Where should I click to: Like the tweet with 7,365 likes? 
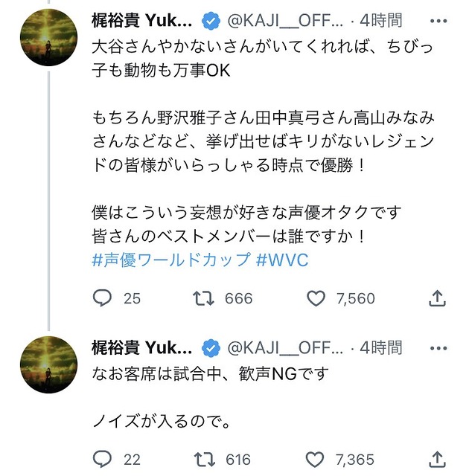click(316, 459)
